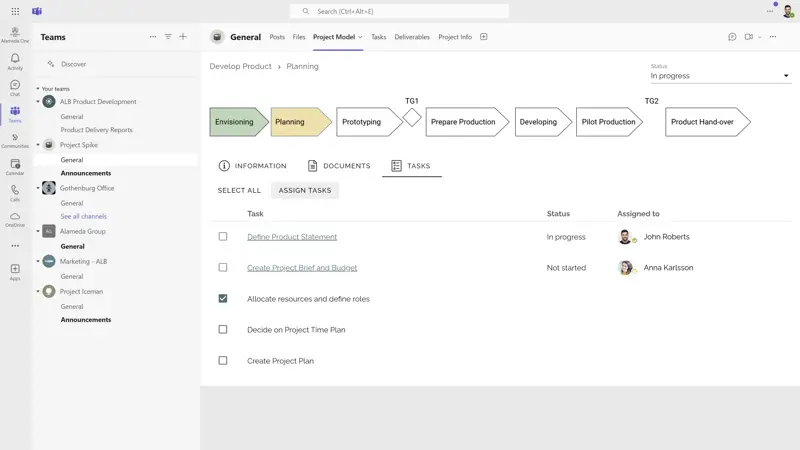800x450 pixels.
Task: Click the SELECT ALL button
Action: coord(239,190)
